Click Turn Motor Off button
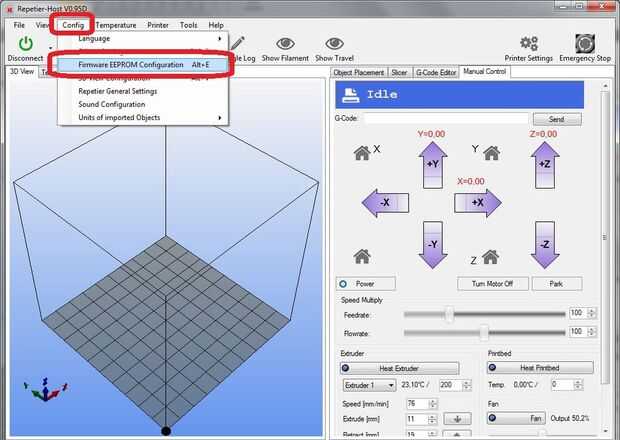 click(493, 284)
